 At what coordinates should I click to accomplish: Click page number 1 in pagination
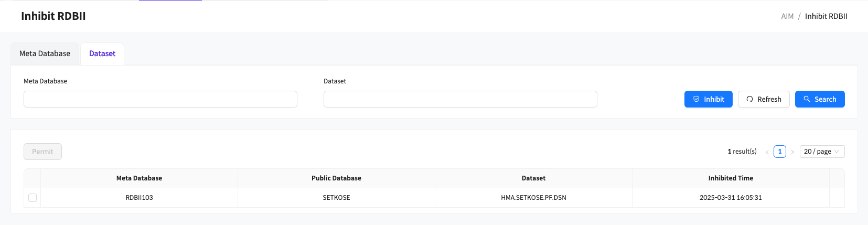780,152
